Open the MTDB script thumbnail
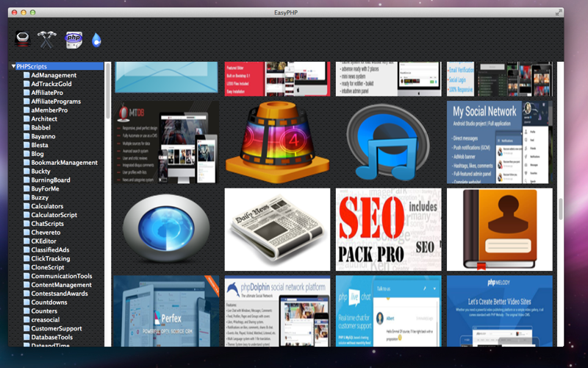This screenshot has height=368, width=588. (166, 142)
